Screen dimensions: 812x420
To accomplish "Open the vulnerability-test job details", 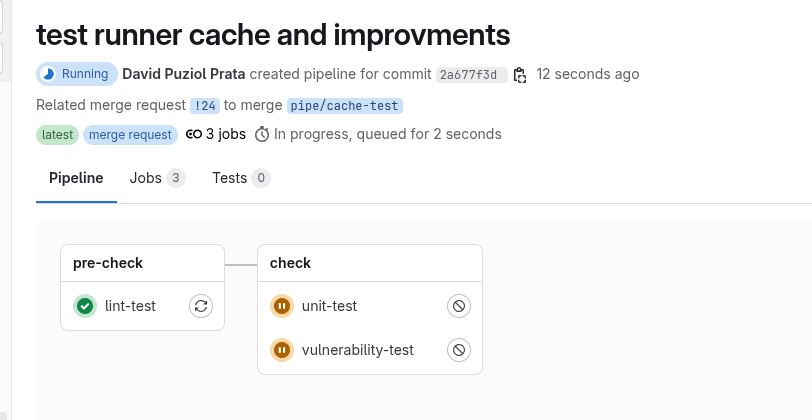I will [x=357, y=350].
